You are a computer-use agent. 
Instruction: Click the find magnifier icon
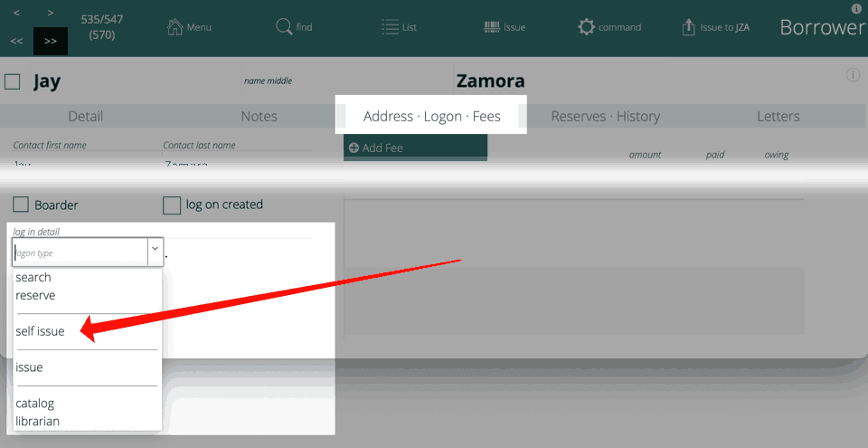click(x=284, y=27)
